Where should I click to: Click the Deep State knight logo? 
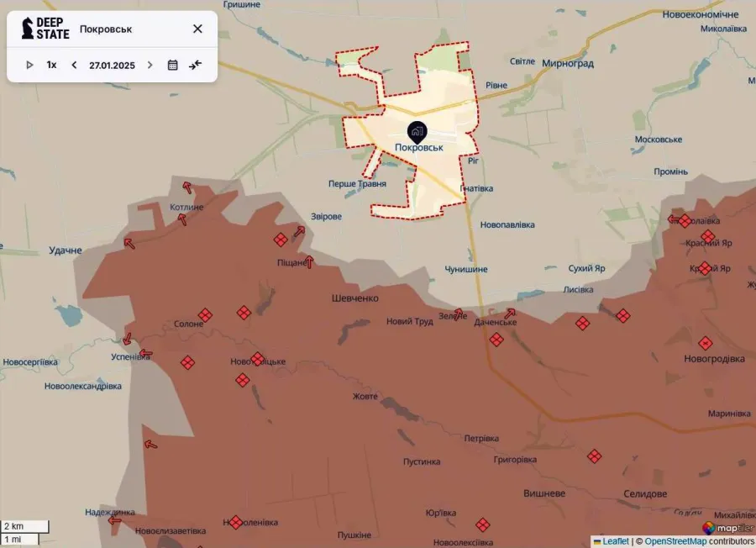pyautogui.click(x=29, y=28)
